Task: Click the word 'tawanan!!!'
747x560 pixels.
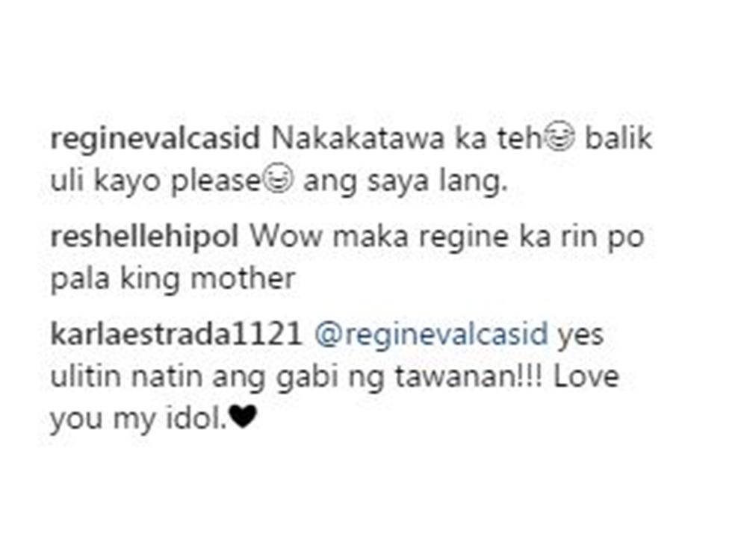Action: tap(469, 376)
